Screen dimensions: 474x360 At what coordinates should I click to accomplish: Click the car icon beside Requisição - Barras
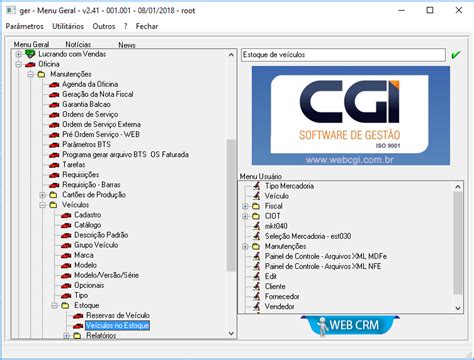click(x=54, y=185)
